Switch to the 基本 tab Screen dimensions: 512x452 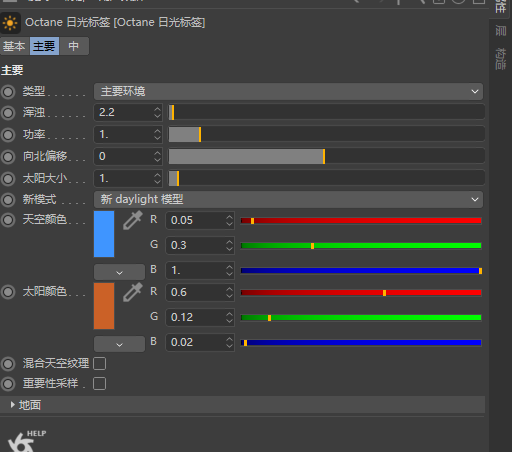point(14,46)
